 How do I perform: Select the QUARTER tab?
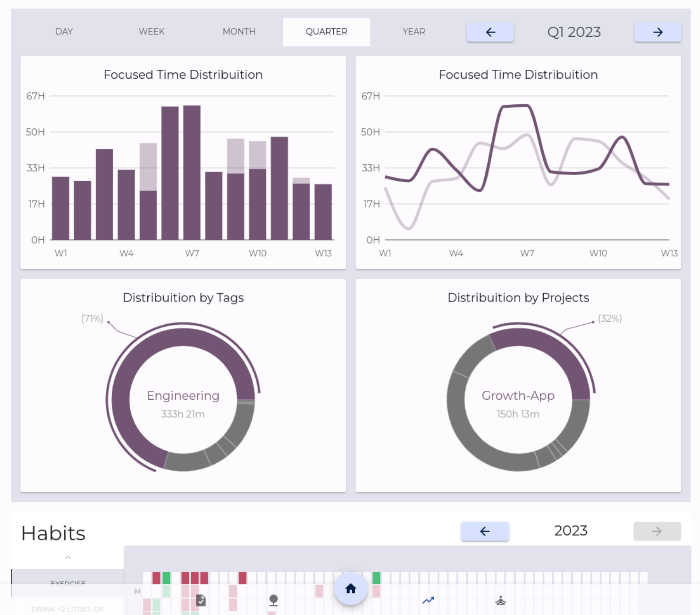[x=327, y=32]
